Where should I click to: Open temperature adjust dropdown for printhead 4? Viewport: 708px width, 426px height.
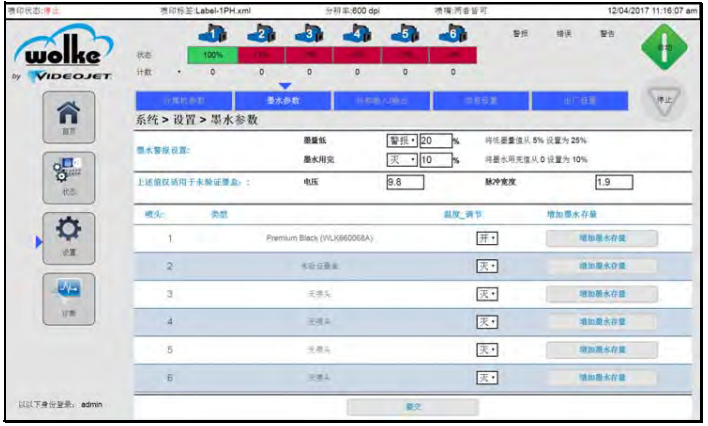486,322
